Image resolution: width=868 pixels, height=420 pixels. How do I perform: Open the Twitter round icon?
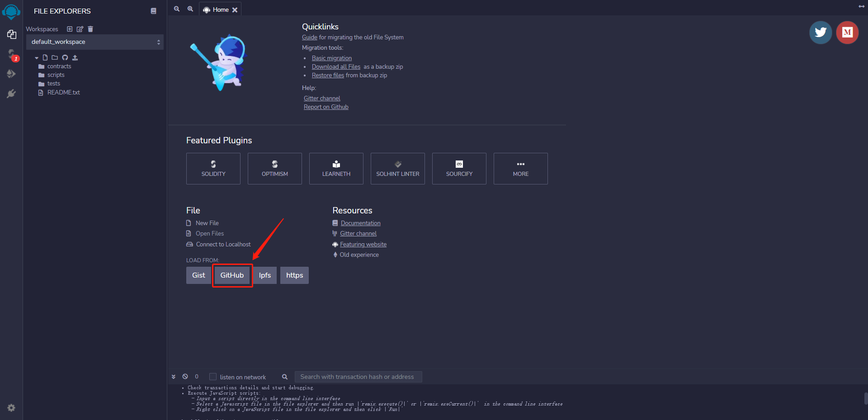click(821, 33)
